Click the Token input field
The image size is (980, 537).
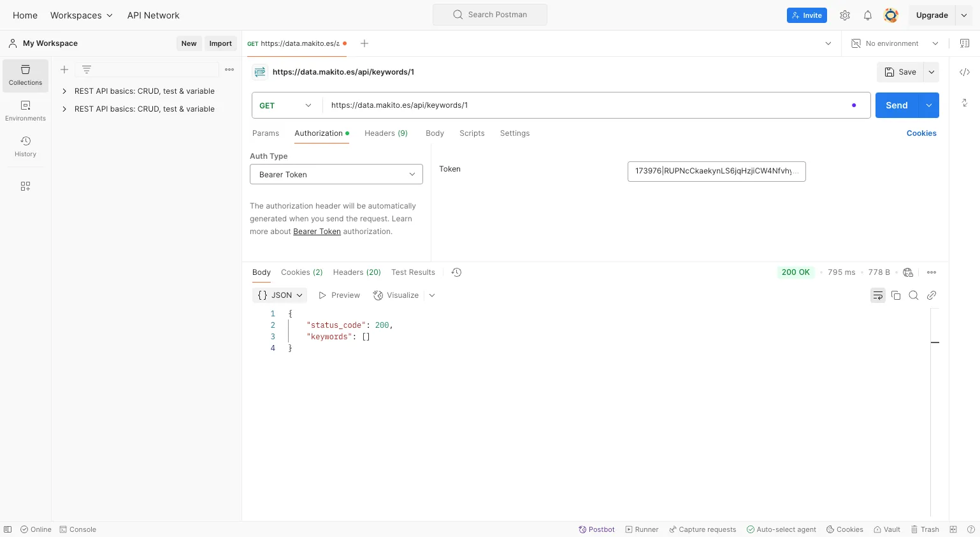[716, 171]
